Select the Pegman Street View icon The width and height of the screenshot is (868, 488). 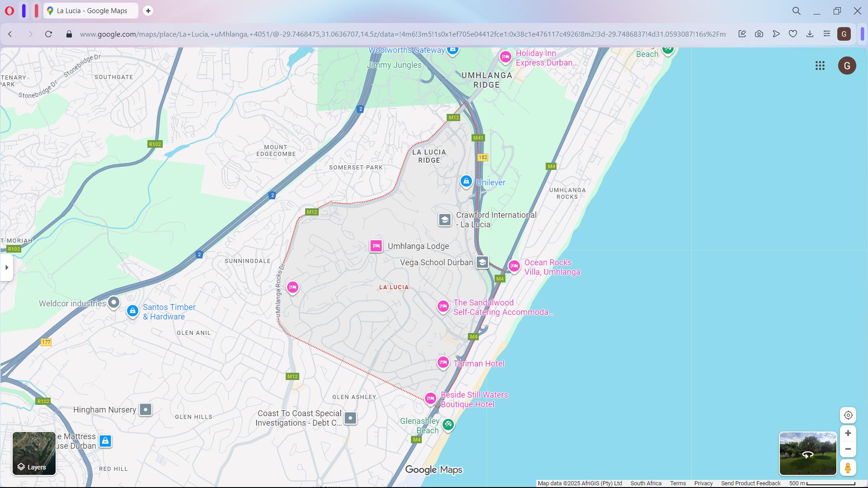coord(848,468)
